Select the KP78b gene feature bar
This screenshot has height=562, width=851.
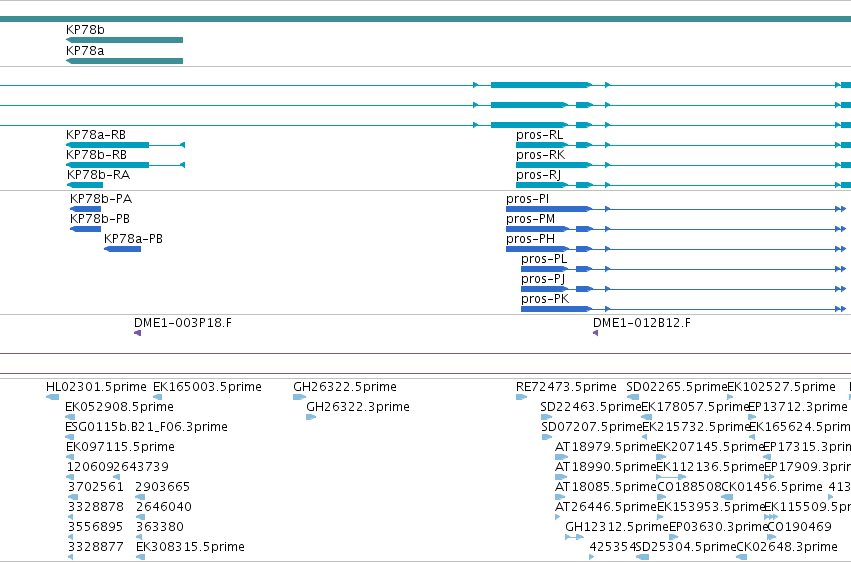click(124, 40)
